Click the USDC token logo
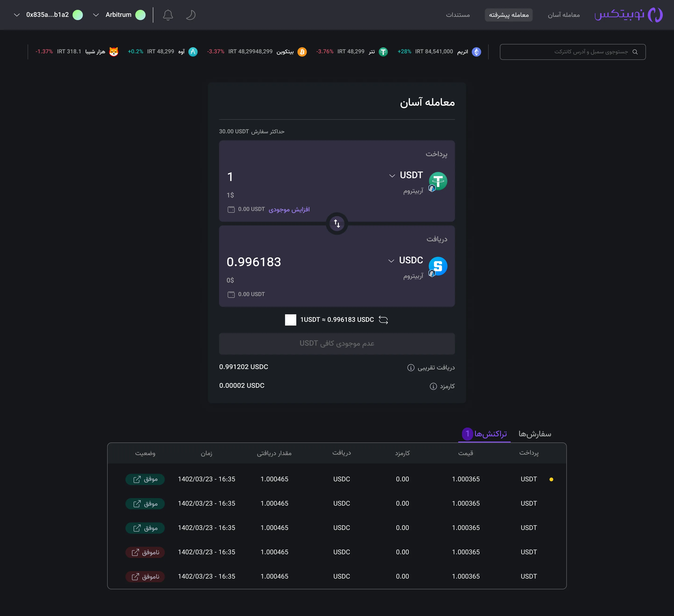 (438, 266)
